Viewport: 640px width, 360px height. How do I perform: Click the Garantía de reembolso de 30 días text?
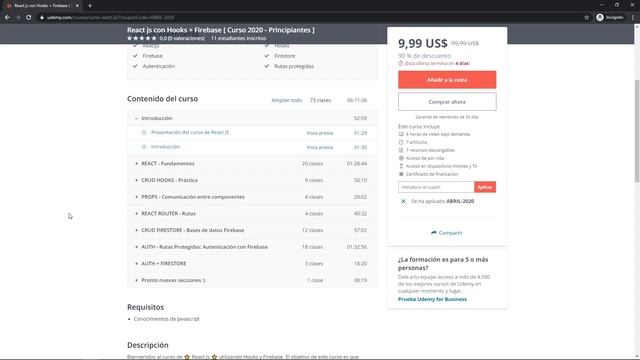point(447,117)
